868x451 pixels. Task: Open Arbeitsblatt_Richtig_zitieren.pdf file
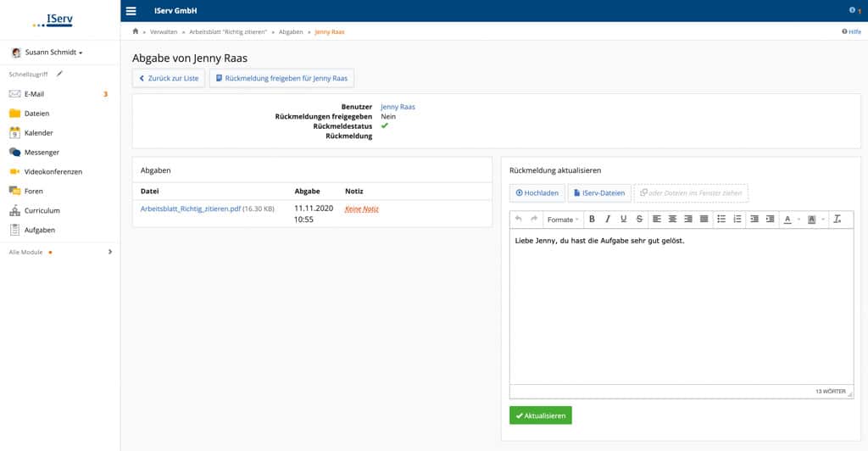point(191,209)
